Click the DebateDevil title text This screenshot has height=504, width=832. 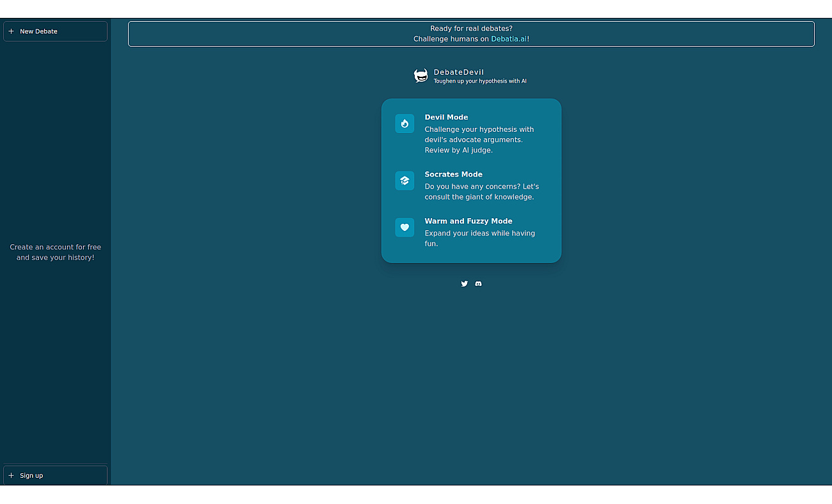pyautogui.click(x=459, y=72)
